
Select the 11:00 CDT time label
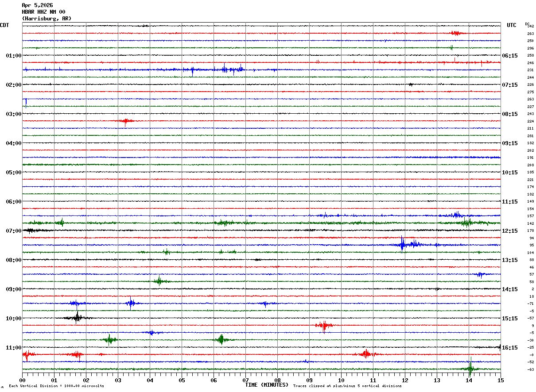14,348
